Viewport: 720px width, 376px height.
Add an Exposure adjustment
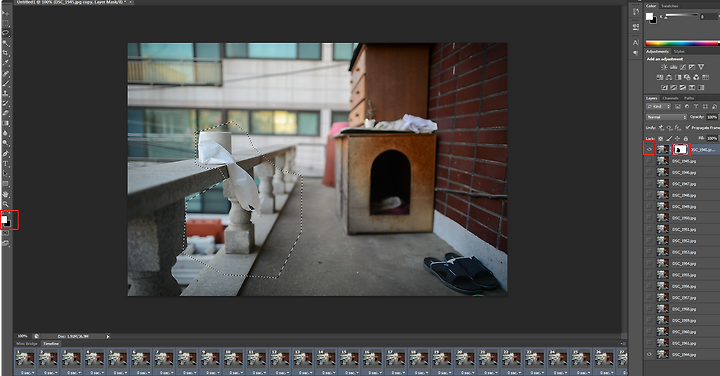[692, 67]
